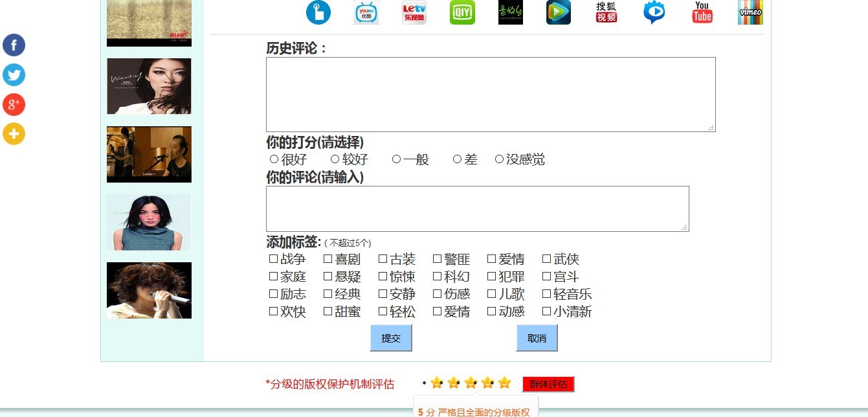Select the 一般 rating option
The image size is (868, 417).
tap(396, 159)
